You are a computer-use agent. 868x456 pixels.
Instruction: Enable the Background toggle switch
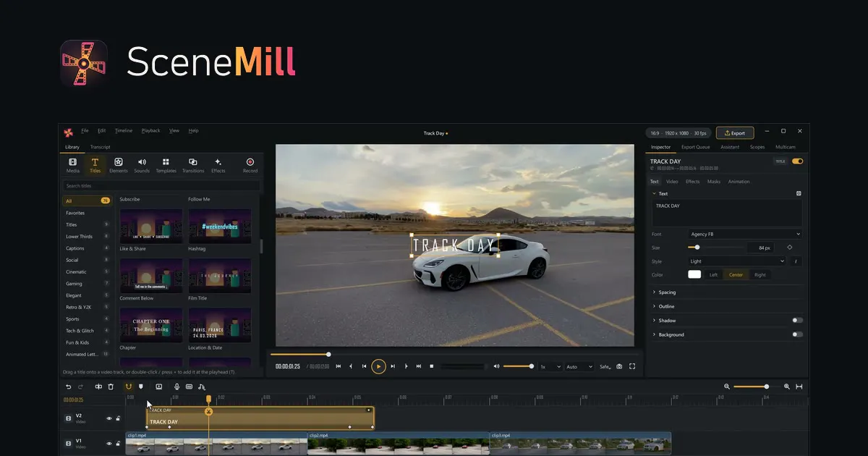pos(797,334)
